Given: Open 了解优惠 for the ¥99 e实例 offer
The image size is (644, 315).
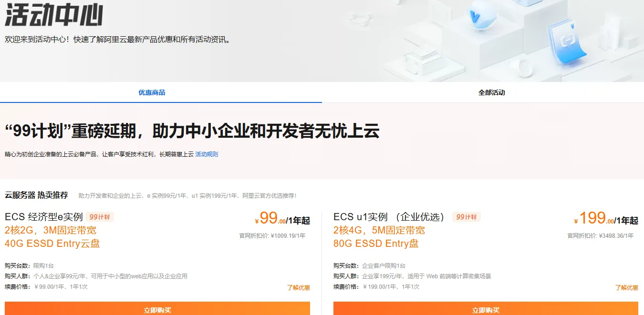Looking at the screenshot, I should click(299, 287).
